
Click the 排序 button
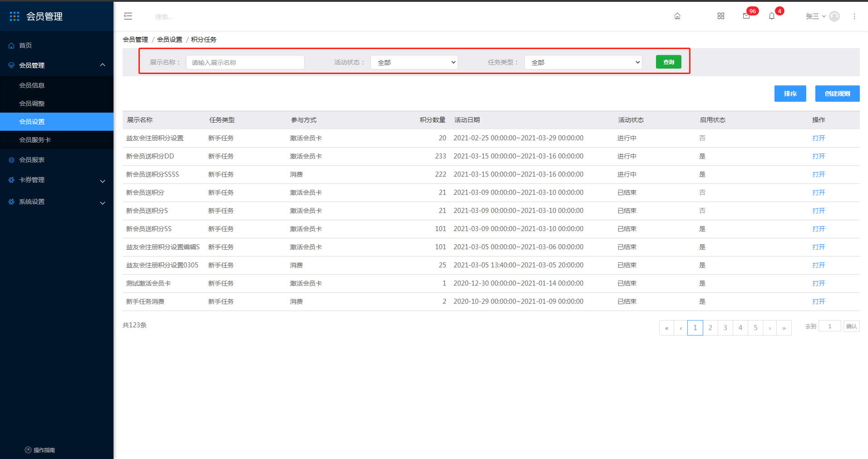coord(790,94)
